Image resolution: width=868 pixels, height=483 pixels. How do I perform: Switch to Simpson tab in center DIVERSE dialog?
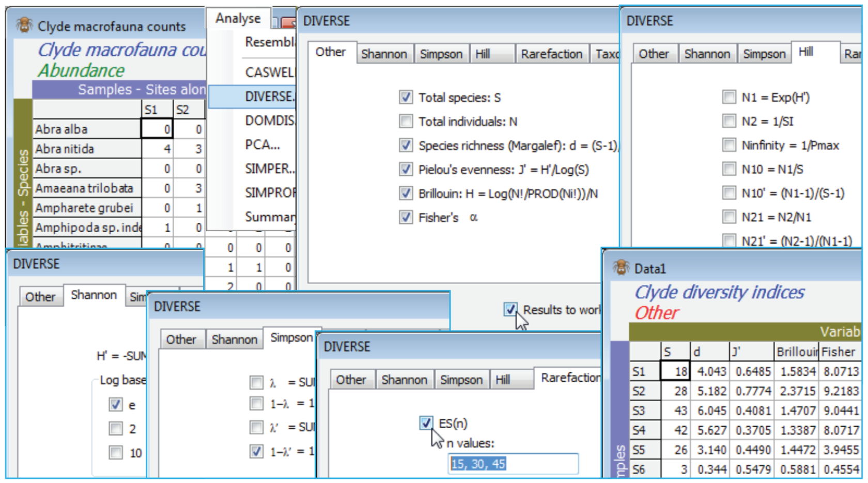click(x=441, y=54)
